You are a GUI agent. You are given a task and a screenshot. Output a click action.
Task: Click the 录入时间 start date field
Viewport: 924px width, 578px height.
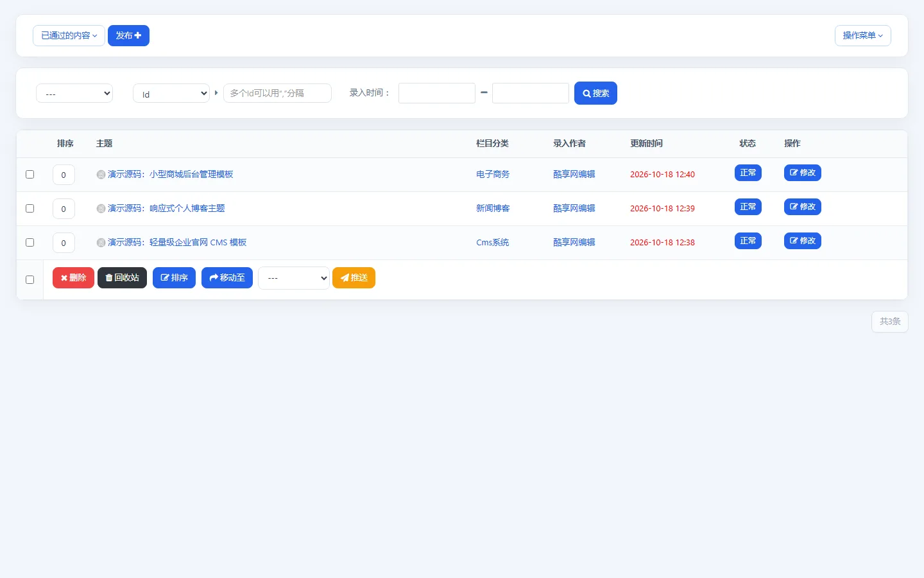(437, 93)
